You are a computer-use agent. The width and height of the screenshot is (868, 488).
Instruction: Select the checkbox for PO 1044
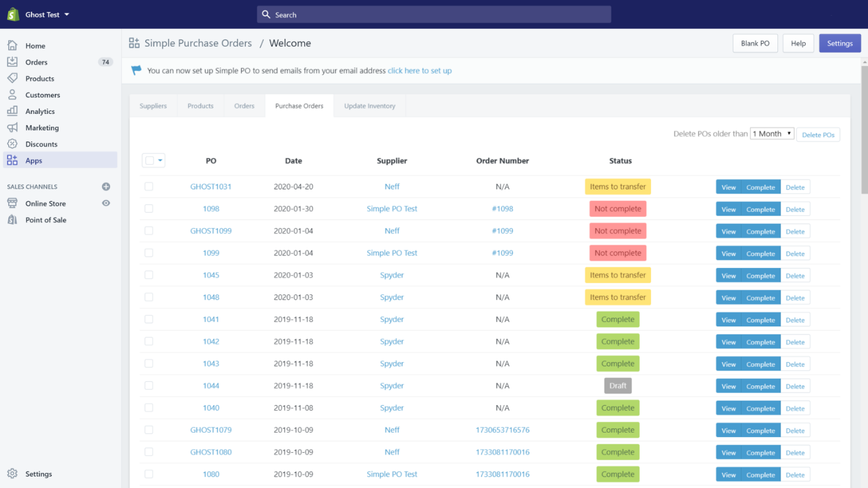click(x=149, y=385)
